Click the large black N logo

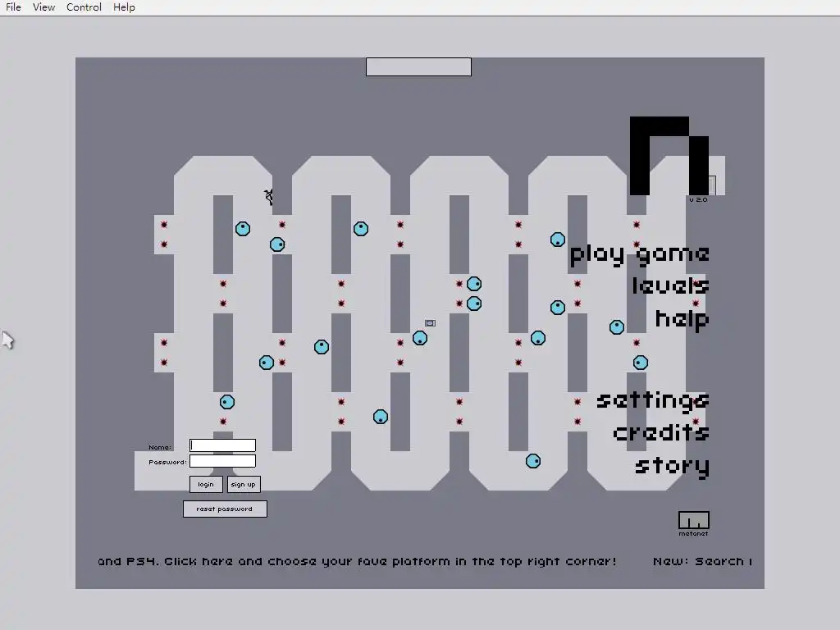click(669, 156)
